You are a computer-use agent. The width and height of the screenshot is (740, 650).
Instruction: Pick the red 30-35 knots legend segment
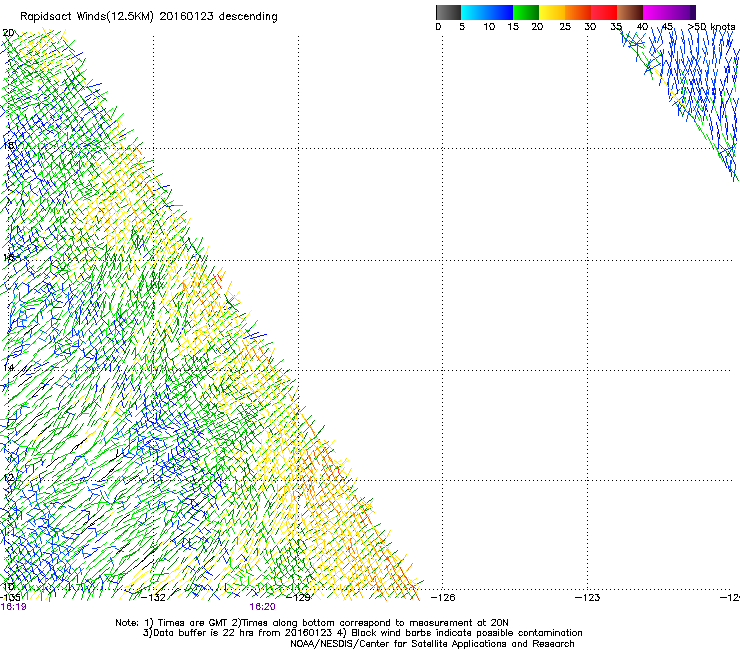604,12
